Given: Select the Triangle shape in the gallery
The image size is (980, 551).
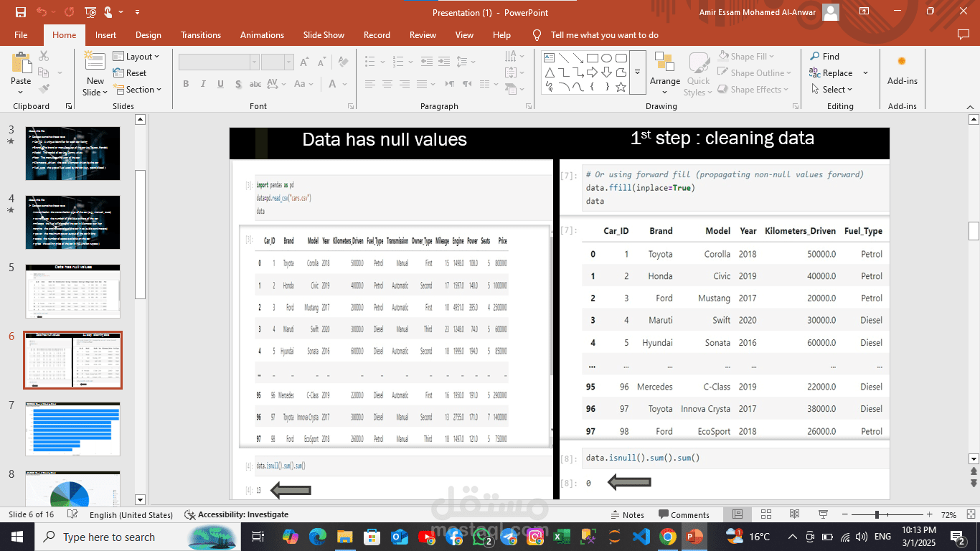Looking at the screenshot, I should point(549,72).
